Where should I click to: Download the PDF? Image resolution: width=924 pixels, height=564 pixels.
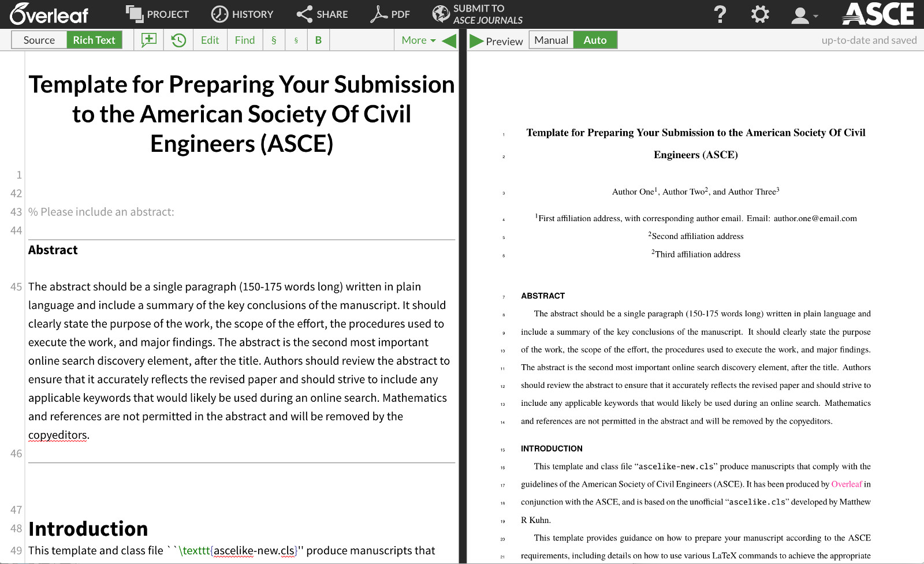390,14
